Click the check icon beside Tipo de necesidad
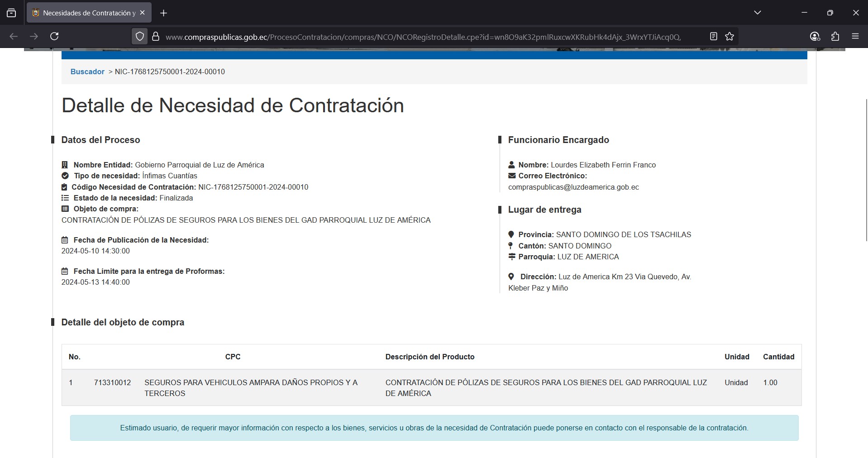The image size is (868, 458). (x=65, y=176)
